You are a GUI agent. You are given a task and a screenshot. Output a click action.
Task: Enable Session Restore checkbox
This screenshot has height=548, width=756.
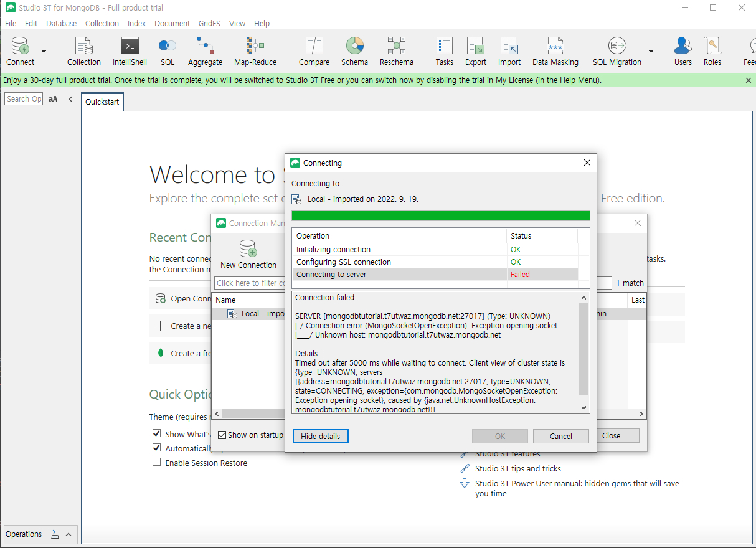[157, 462]
